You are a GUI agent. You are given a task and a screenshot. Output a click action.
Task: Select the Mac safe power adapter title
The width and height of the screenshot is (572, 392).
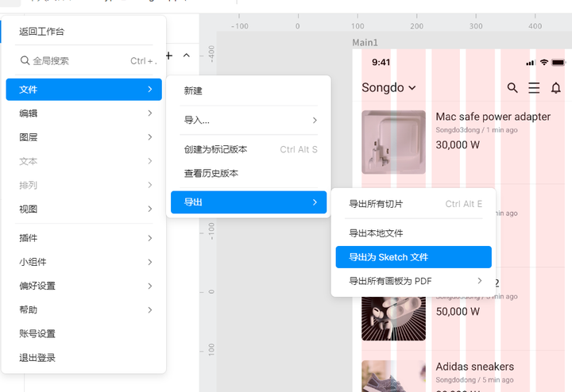click(x=493, y=117)
